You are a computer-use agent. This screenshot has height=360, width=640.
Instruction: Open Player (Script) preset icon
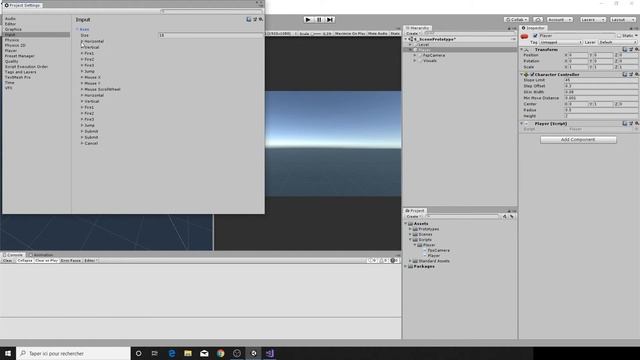point(631,123)
